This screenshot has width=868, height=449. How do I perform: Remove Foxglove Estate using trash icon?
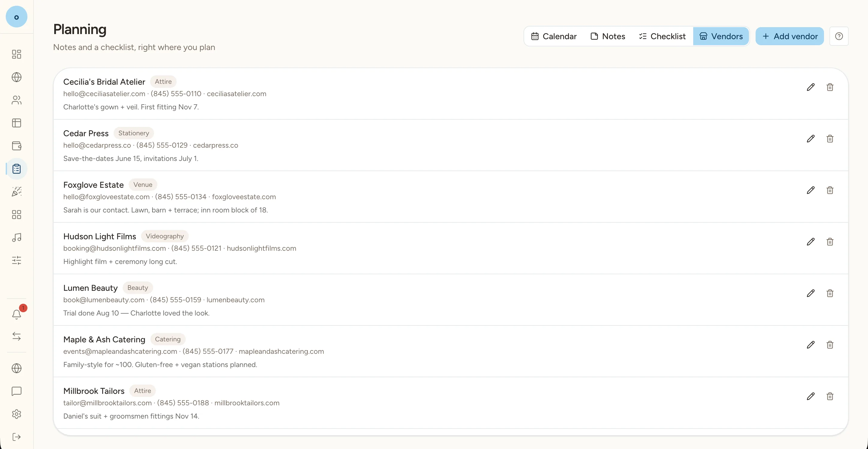[x=830, y=190]
